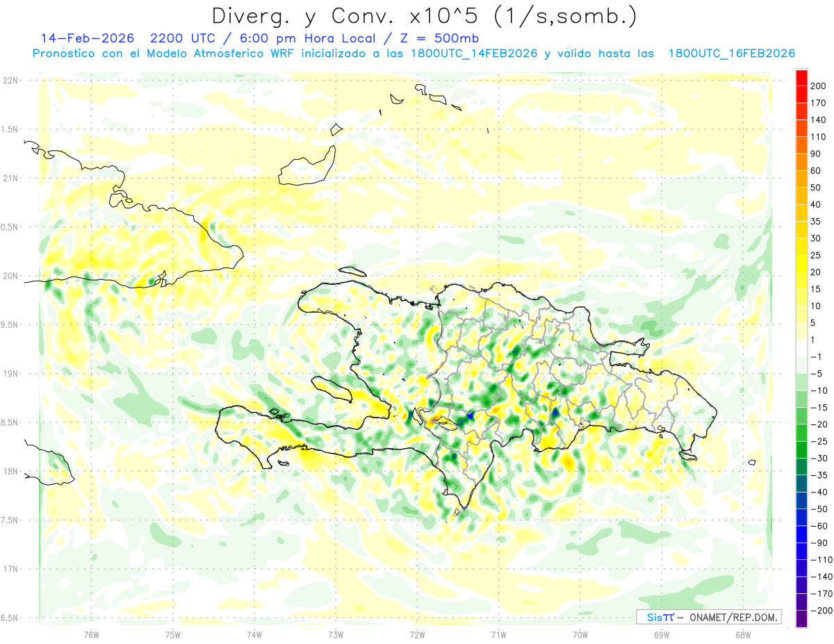The height and width of the screenshot is (644, 834).
Task: Click the latitude label '17N'
Action: pos(11,569)
